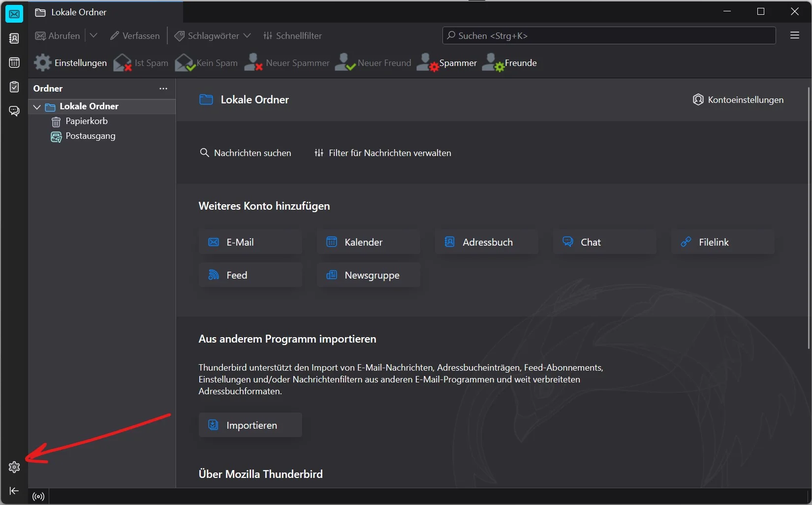
Task: Open settings via sidebar gear icon
Action: click(x=14, y=467)
